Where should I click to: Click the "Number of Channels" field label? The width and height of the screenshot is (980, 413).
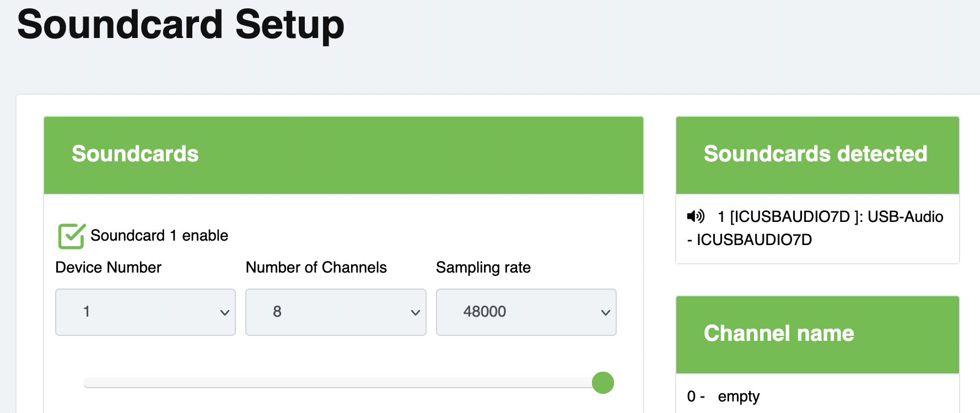[x=316, y=268]
